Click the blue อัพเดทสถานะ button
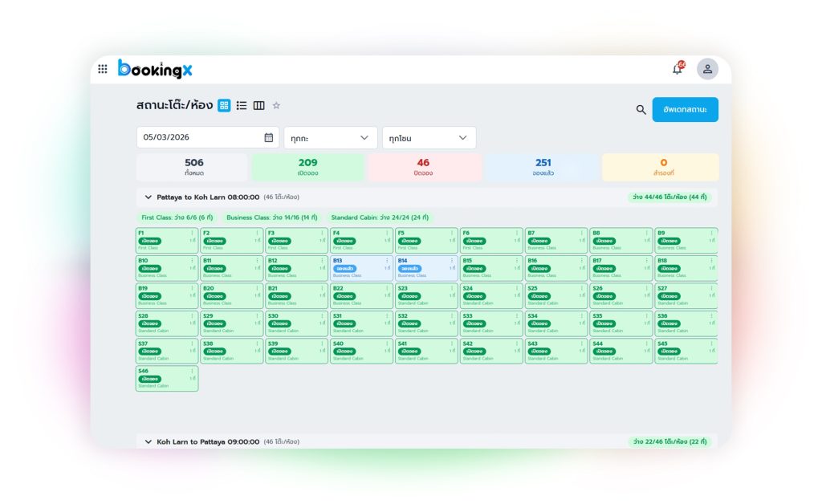The height and width of the screenshot is (504, 822). point(685,109)
